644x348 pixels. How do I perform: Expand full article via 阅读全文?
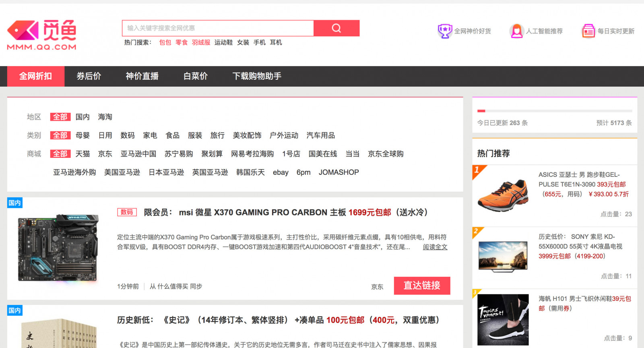coord(435,247)
